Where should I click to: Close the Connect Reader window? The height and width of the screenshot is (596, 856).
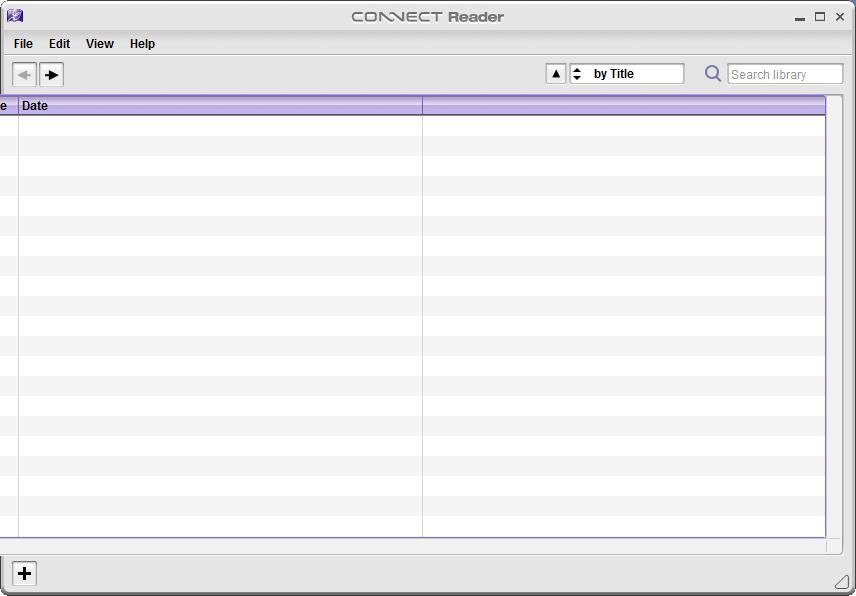click(x=840, y=17)
